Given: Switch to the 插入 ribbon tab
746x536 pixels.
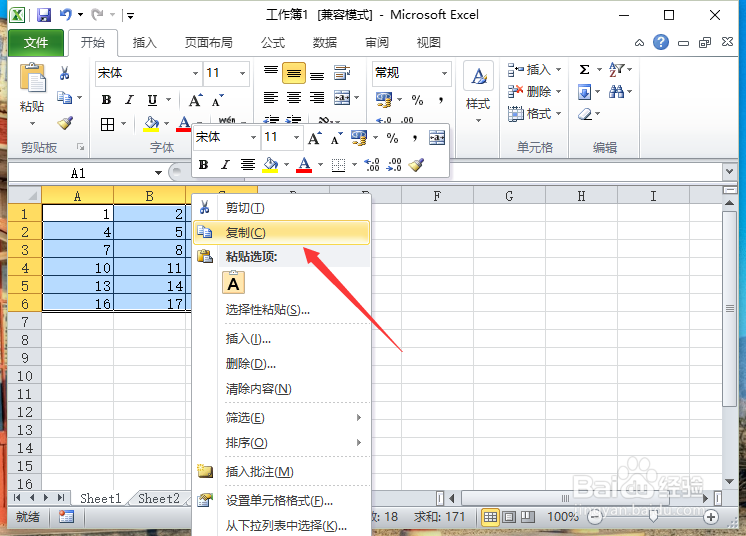Looking at the screenshot, I should [x=145, y=43].
